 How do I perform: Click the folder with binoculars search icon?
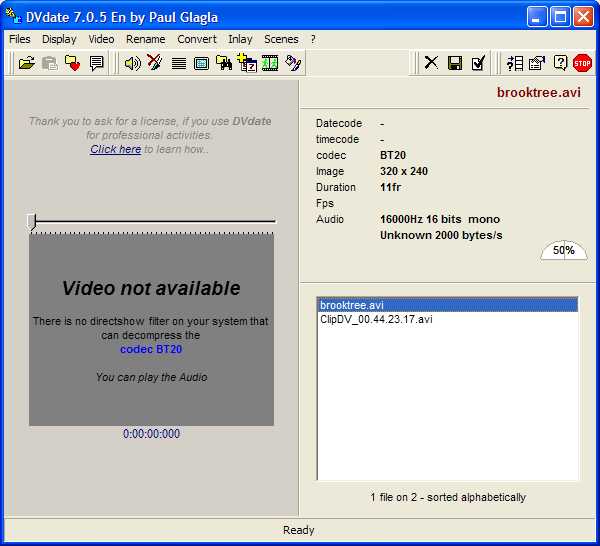coord(224,63)
